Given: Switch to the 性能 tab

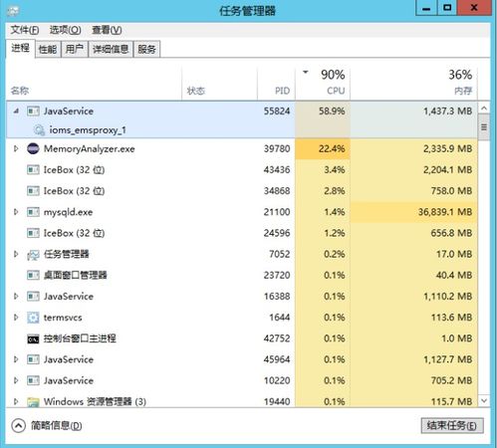Looking at the screenshot, I should tap(48, 50).
